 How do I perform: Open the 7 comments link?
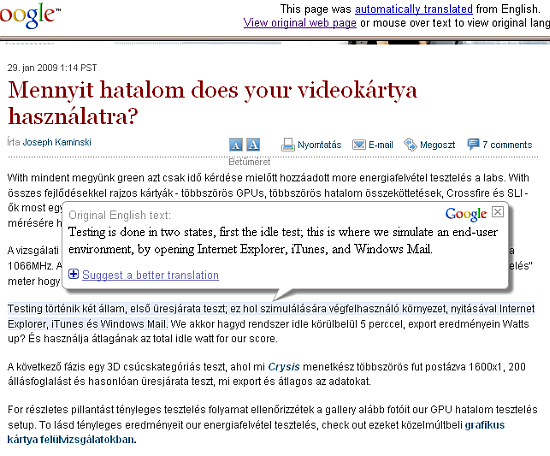click(507, 145)
